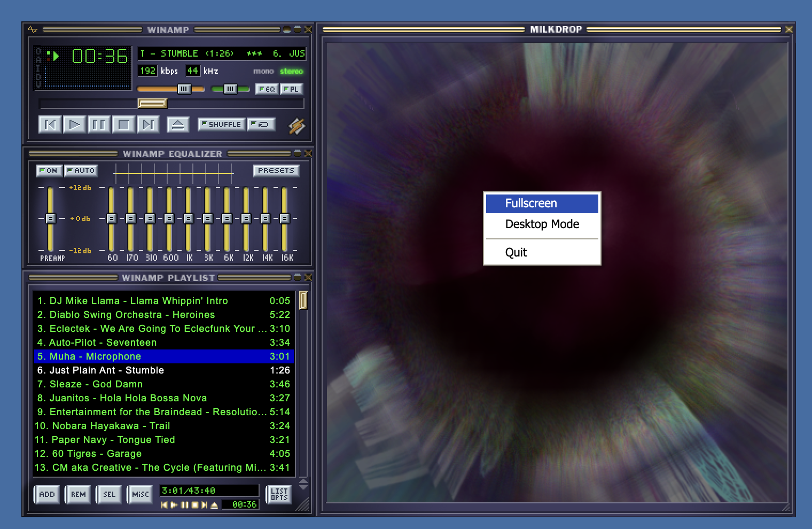Click the Eject open file button

point(178,125)
